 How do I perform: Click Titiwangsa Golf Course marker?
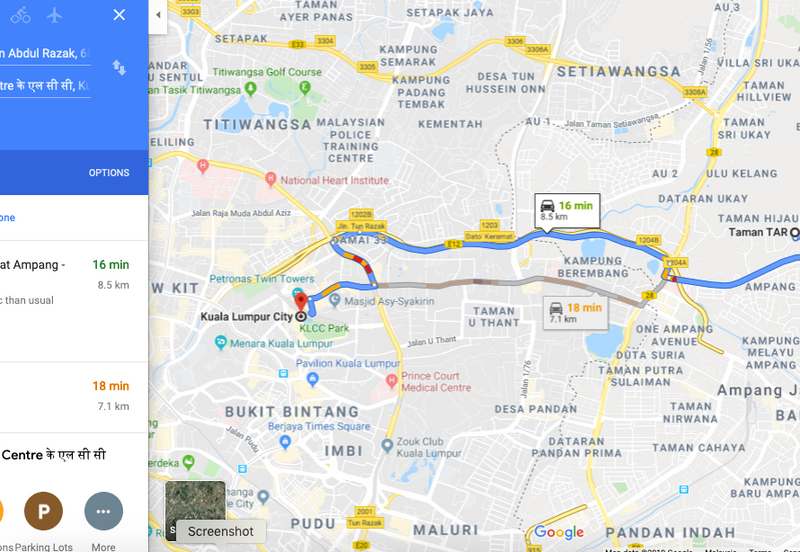305,87
